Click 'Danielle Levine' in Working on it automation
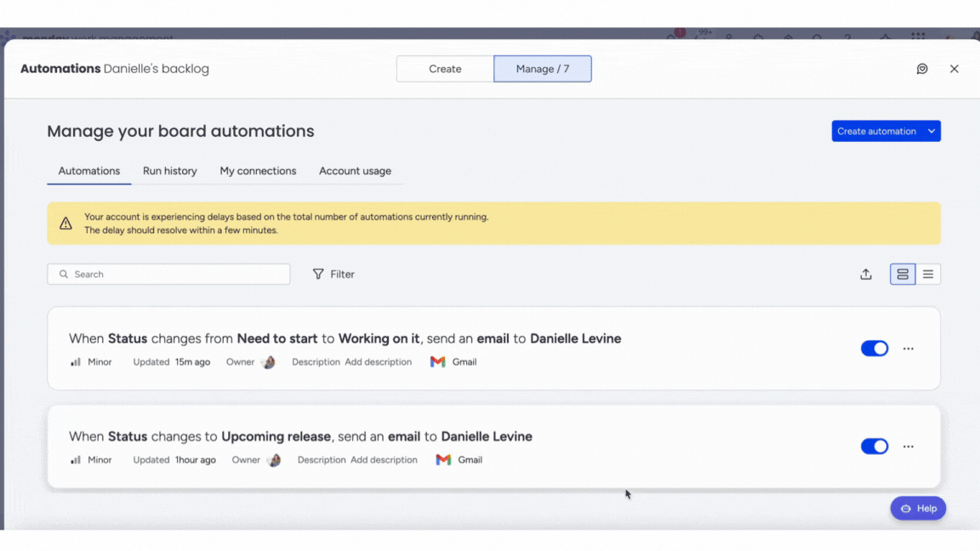Viewport: 980px width, 551px height. [576, 338]
